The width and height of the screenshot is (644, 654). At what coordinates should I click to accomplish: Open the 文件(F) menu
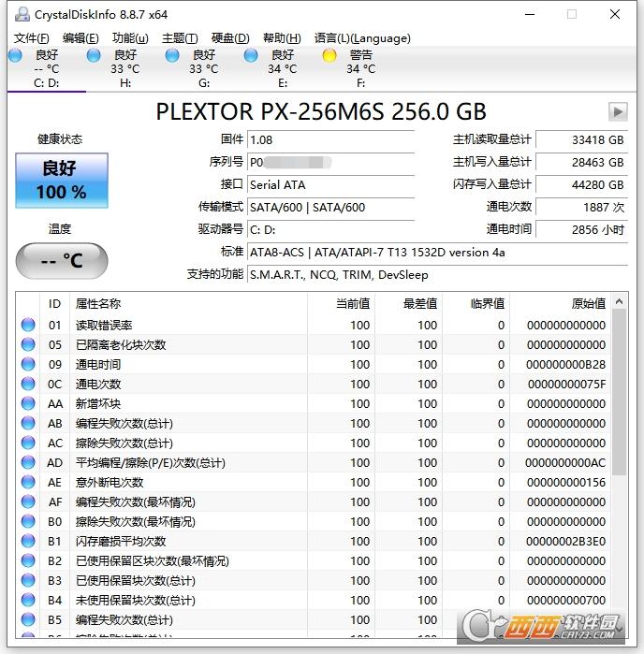point(31,38)
